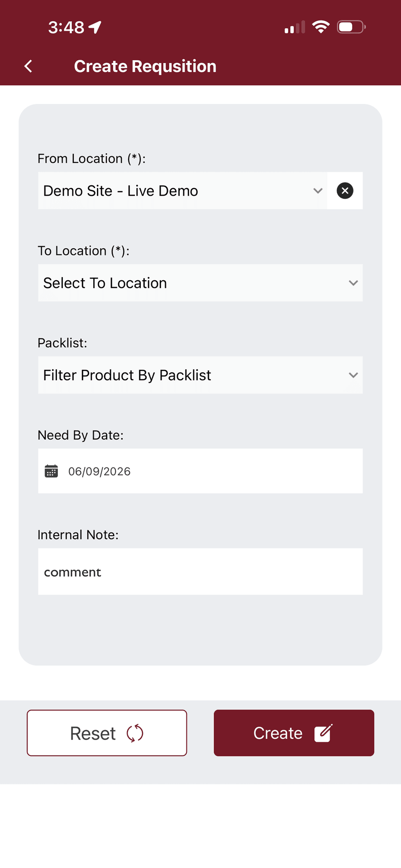Open the calendar icon date picker

click(x=51, y=471)
